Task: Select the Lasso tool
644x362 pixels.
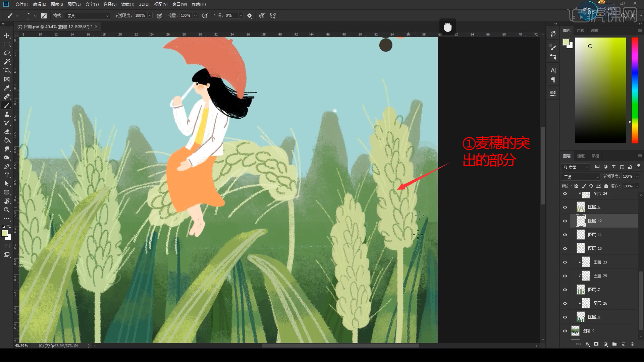Action: pyautogui.click(x=7, y=53)
